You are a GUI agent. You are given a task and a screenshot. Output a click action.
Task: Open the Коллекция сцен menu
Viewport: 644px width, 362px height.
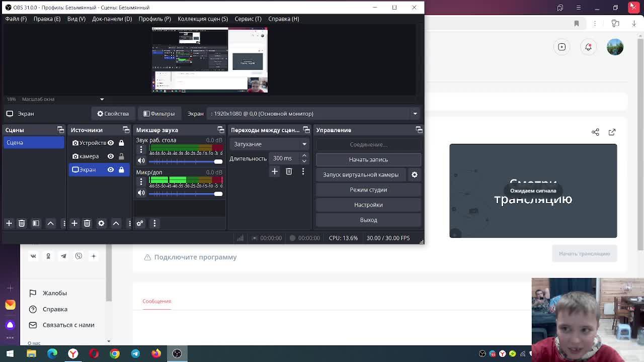pos(203,19)
